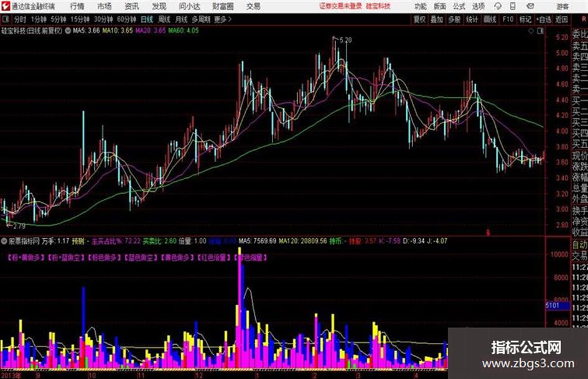The width and height of the screenshot is (588, 379).
Task: Click the 标记 mark toolbar button
Action: [525, 19]
